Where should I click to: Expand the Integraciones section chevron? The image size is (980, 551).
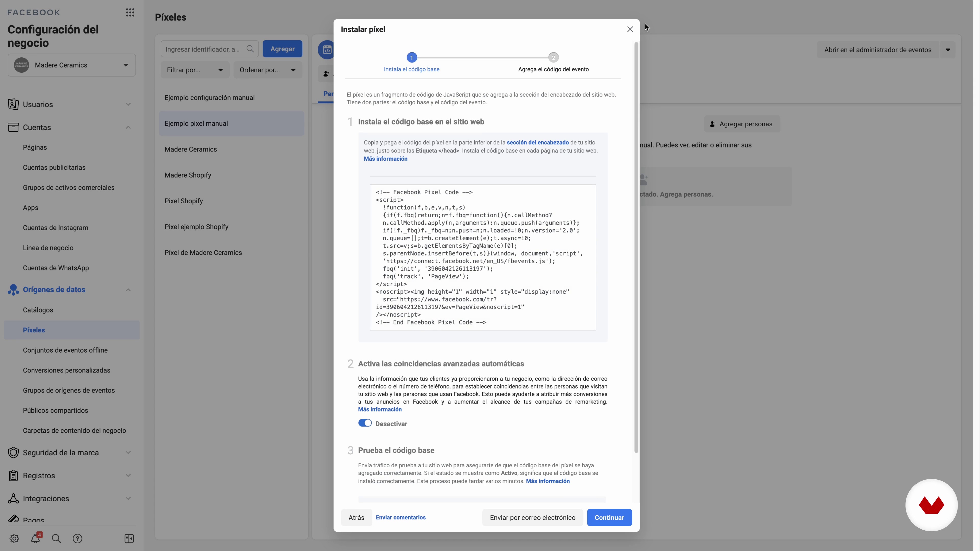pos(128,498)
